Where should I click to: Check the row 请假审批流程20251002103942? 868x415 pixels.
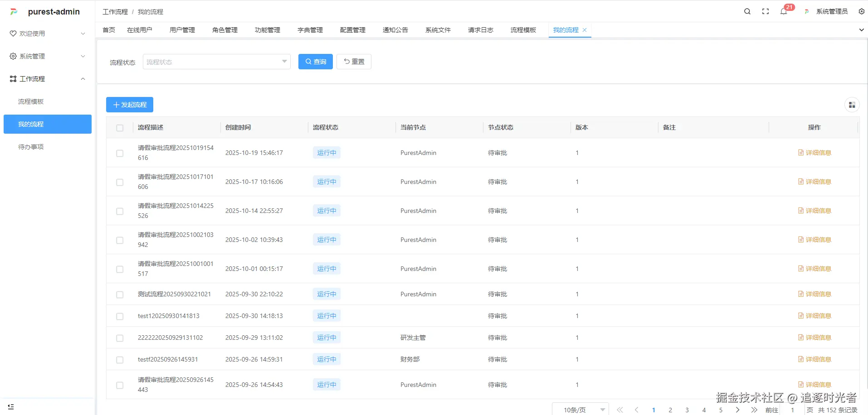coord(120,240)
